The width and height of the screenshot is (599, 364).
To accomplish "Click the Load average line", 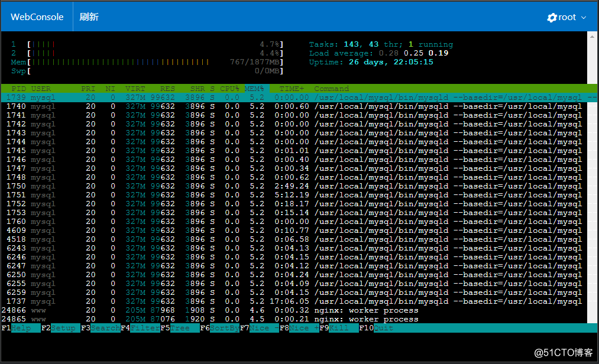I will tap(378, 53).
